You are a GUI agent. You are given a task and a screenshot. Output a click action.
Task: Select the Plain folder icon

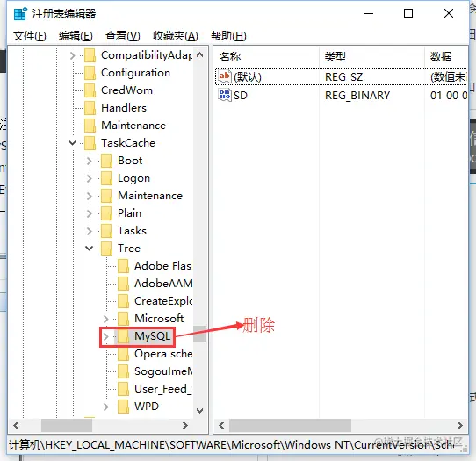click(107, 213)
